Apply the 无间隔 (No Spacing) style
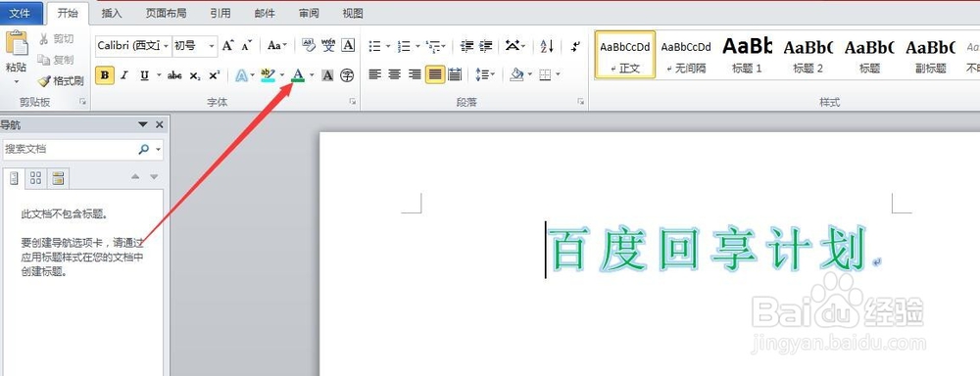The width and height of the screenshot is (980, 376). (x=686, y=55)
